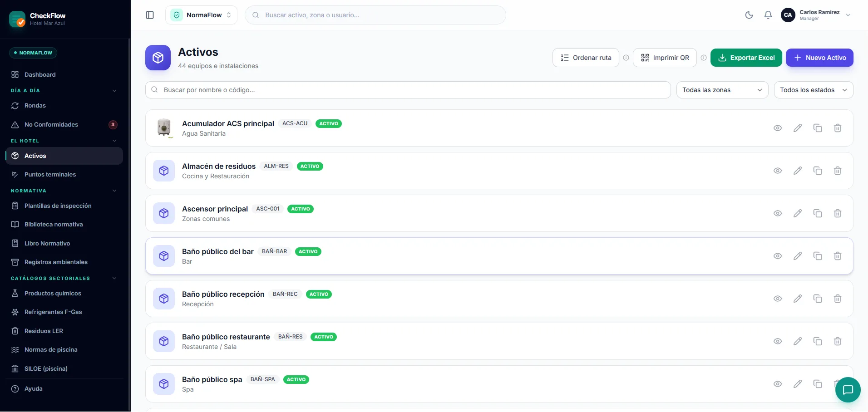
Task: Open notifications bell
Action: pos(768,15)
